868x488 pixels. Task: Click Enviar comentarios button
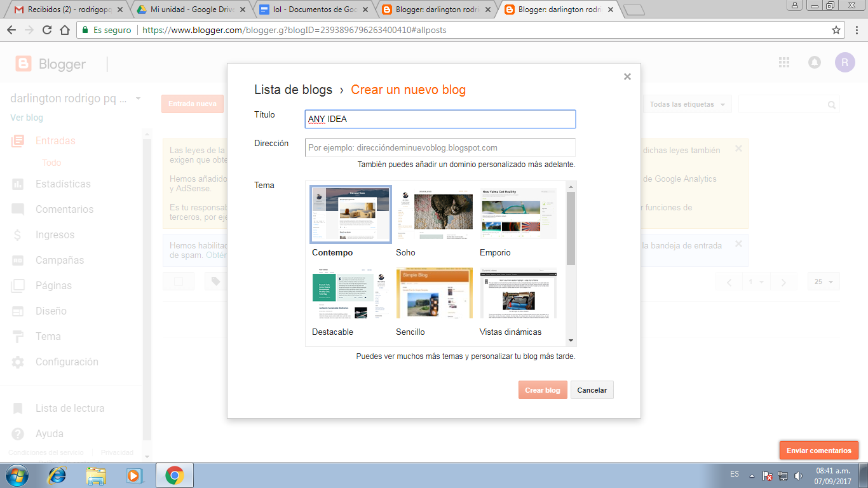pyautogui.click(x=819, y=451)
